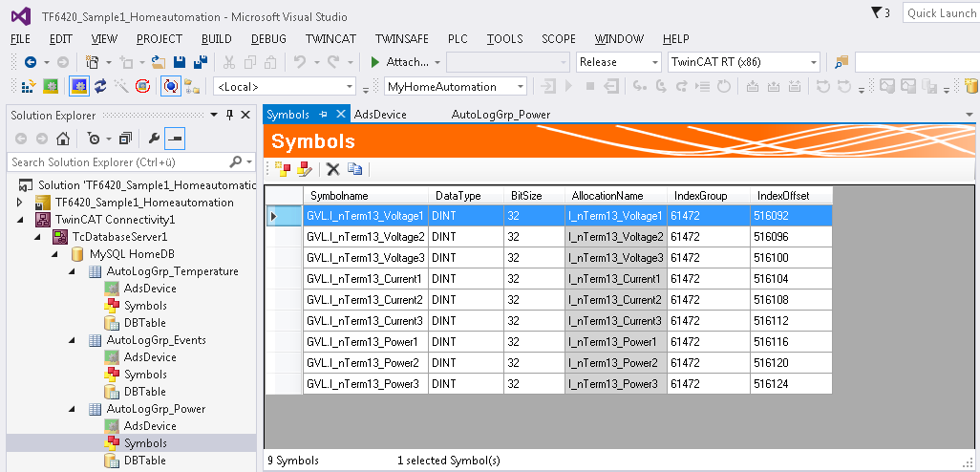Expand the TF6420_Sample1_Homeautomation project node
Image resolution: width=980 pixels, height=472 pixels.
[x=20, y=203]
